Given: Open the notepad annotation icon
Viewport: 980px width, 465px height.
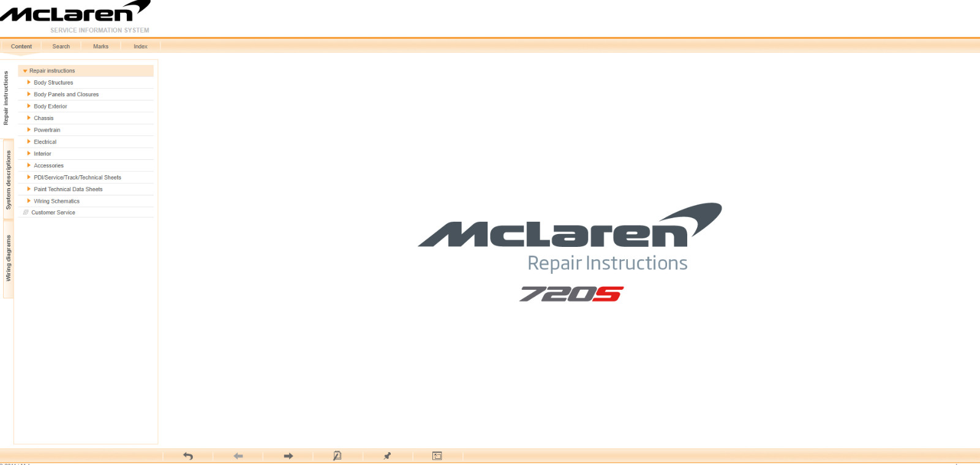Looking at the screenshot, I should coord(337,456).
